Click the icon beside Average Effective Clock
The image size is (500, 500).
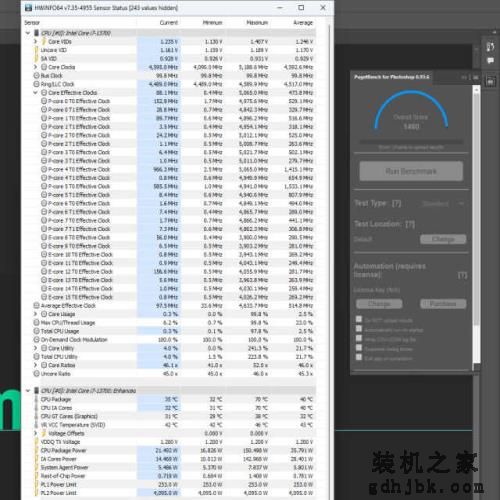tap(36, 305)
